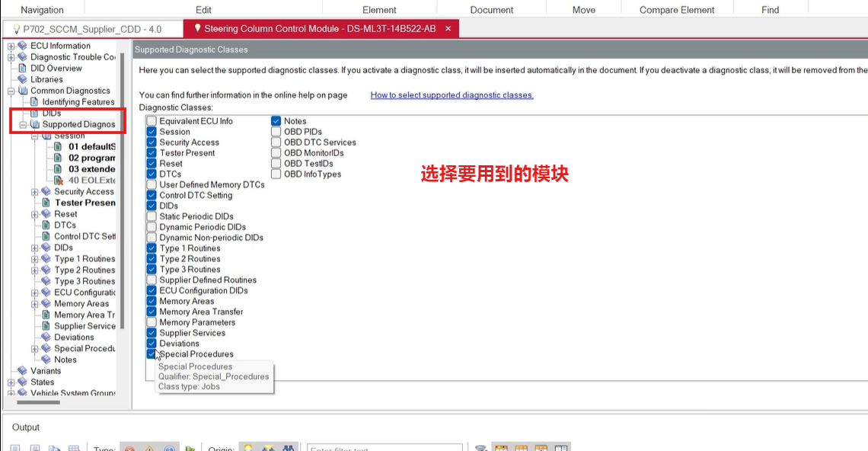Click the 40 EOLExte icon with orange mark
The image size is (868, 451).
click(58, 180)
